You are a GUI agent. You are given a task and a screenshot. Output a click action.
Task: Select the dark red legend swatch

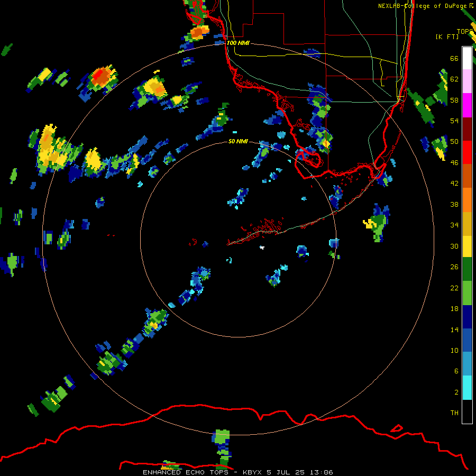click(x=467, y=129)
